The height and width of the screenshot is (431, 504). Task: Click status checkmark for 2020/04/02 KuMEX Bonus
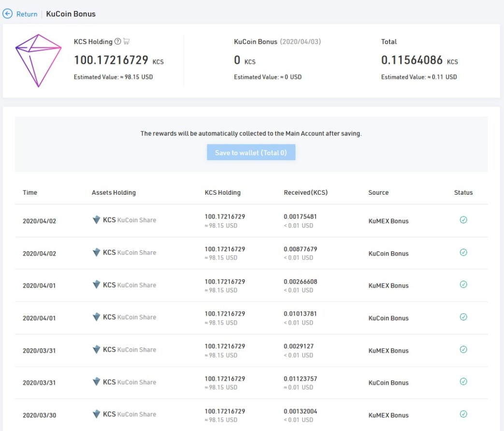(x=463, y=220)
